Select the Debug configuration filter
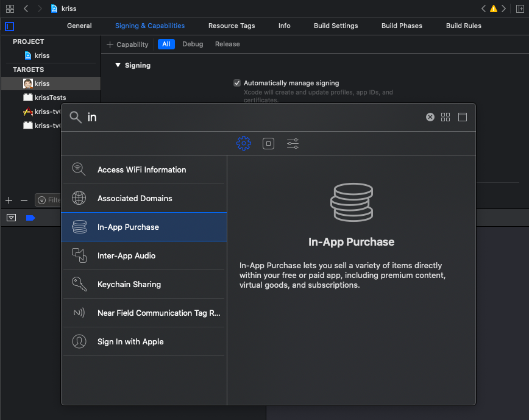This screenshot has height=420, width=529. point(193,44)
